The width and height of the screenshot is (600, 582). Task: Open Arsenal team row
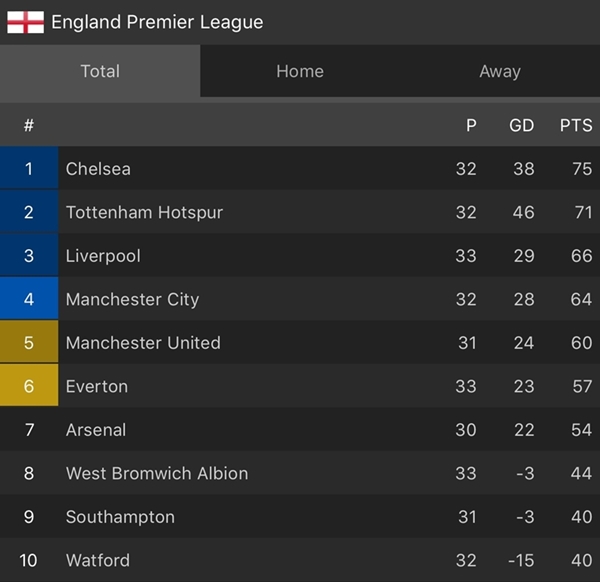point(300,429)
